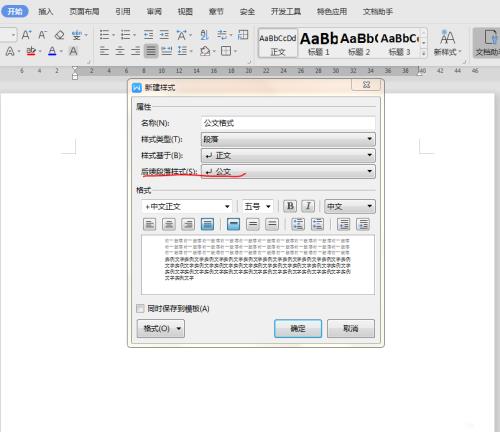Click decrease paragraph spacing icon in dialog
The width and height of the screenshot is (500, 432).
tap(317, 224)
